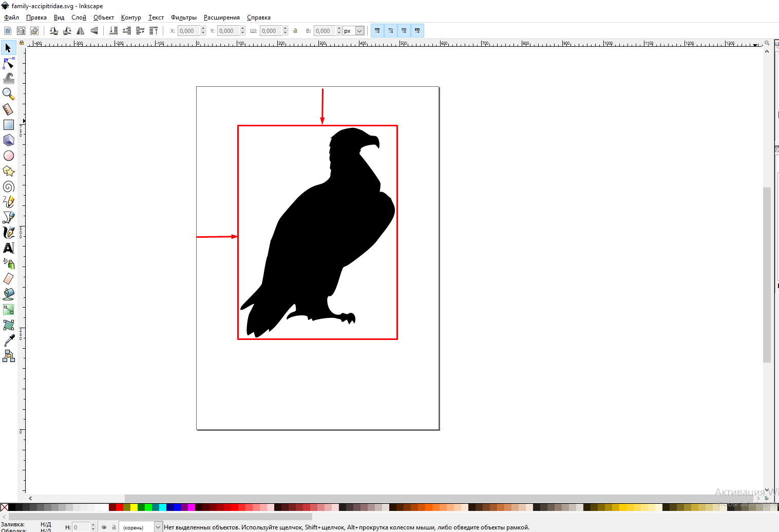Viewport: 779px width, 532px height.
Task: Select the Star polygon tool
Action: tap(8, 171)
